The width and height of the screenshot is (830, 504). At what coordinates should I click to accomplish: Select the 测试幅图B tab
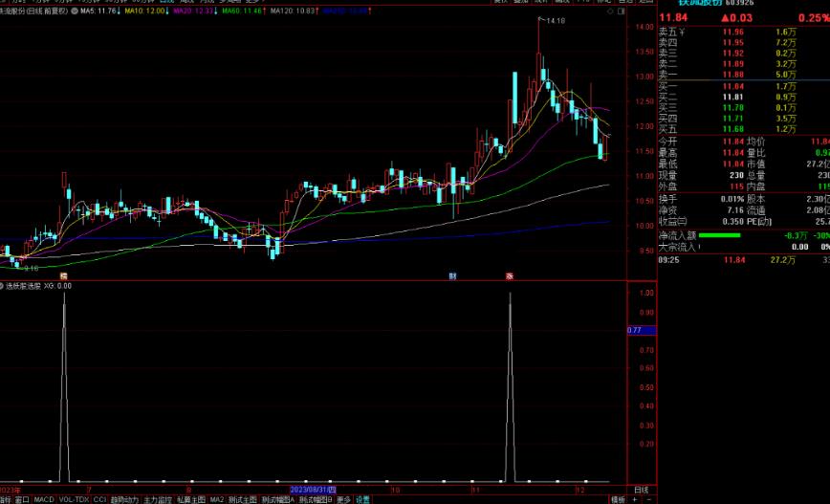pos(316,500)
